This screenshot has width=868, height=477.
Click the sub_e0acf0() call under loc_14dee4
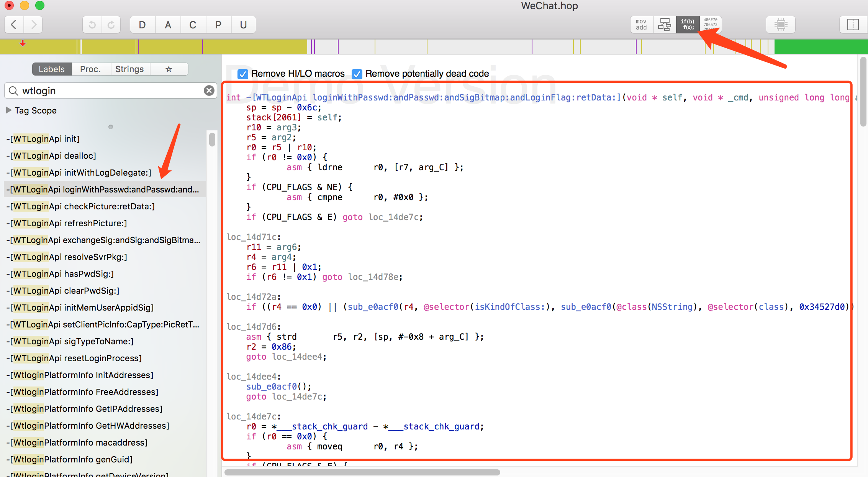278,387
